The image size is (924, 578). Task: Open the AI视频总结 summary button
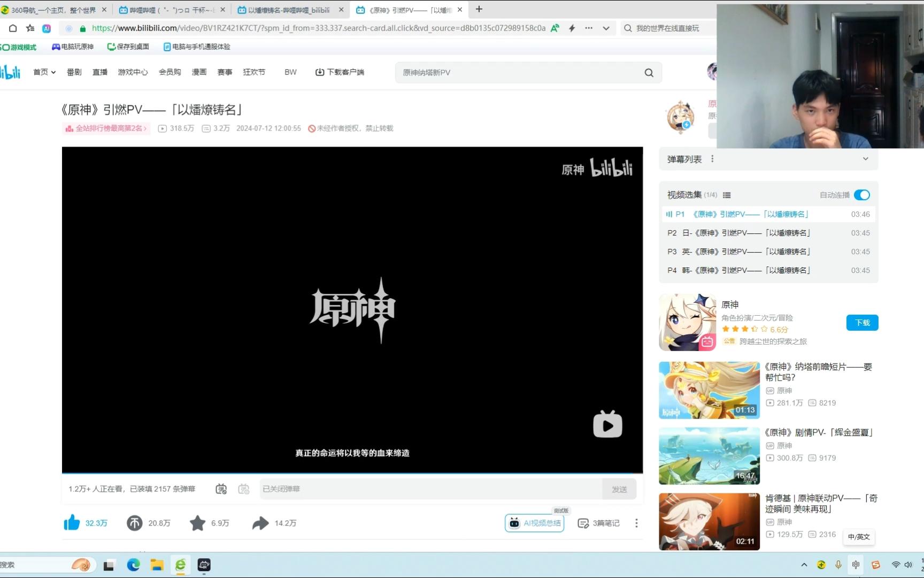click(x=535, y=523)
